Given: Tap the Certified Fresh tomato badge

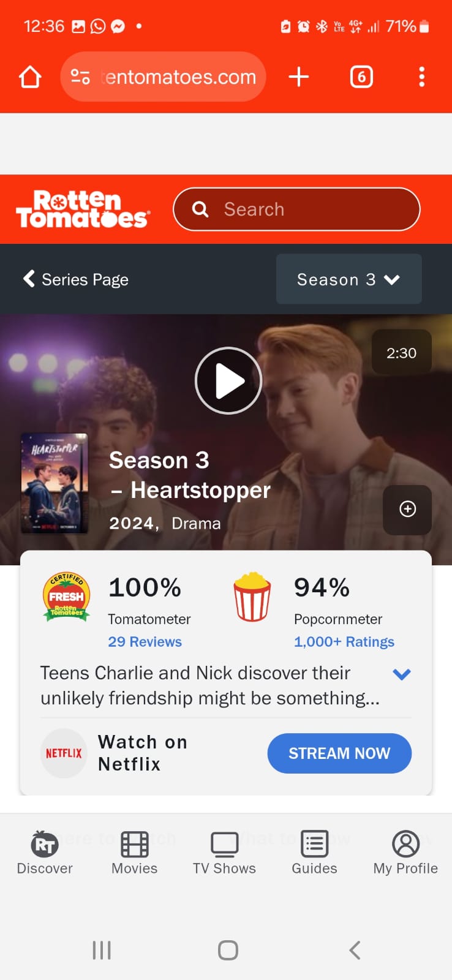Looking at the screenshot, I should [x=67, y=597].
